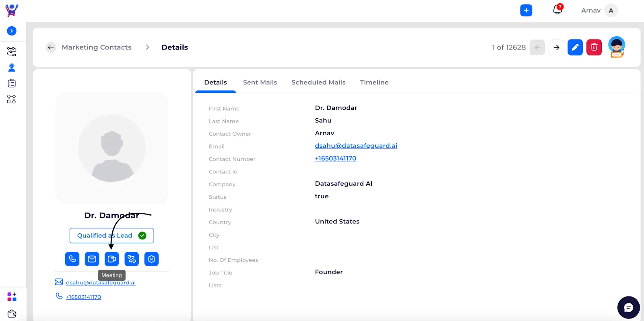
Task: Go back using the arrow beside Marketing Contacts
Action: [x=51, y=47]
